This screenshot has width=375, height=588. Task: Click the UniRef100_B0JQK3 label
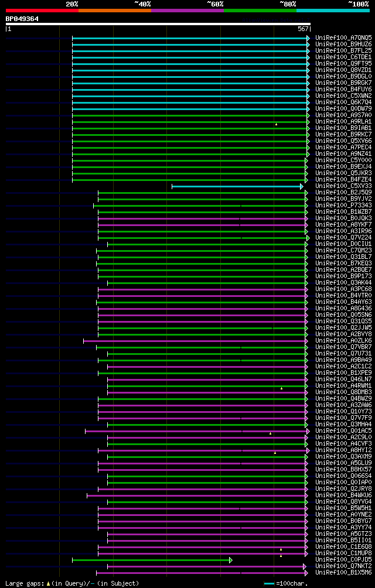coord(343,218)
